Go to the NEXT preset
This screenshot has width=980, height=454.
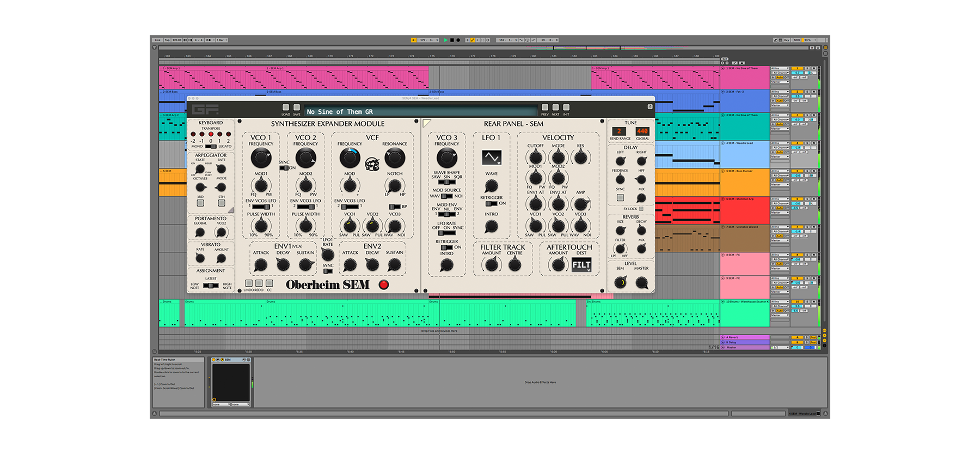[x=555, y=108]
